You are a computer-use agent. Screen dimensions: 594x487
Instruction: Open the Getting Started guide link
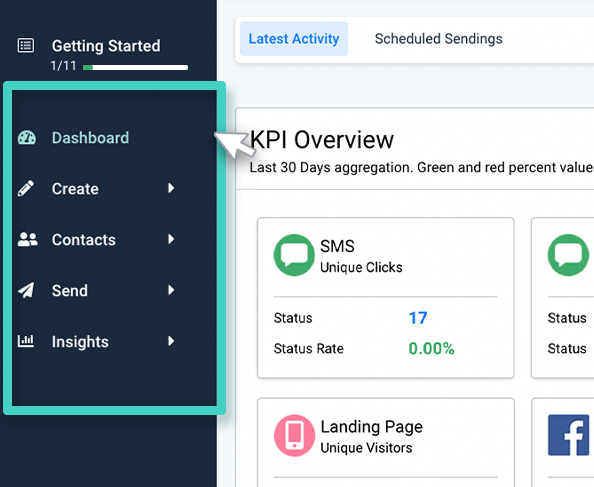(x=106, y=46)
